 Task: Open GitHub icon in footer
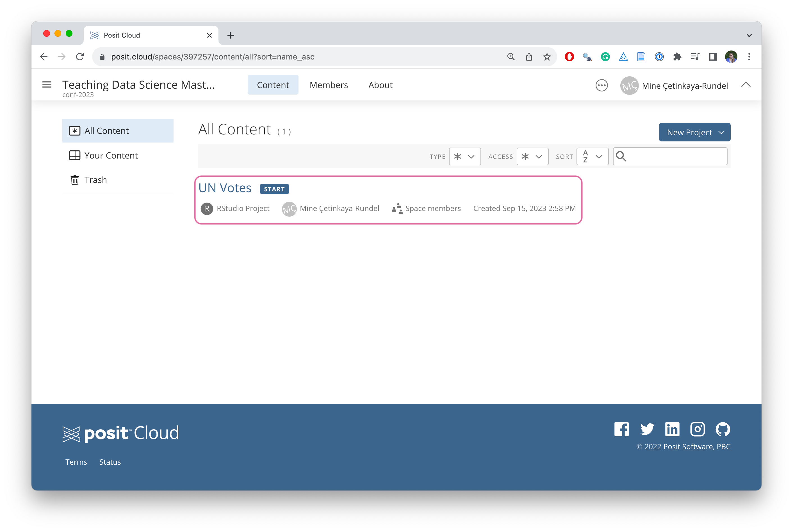[x=723, y=429]
